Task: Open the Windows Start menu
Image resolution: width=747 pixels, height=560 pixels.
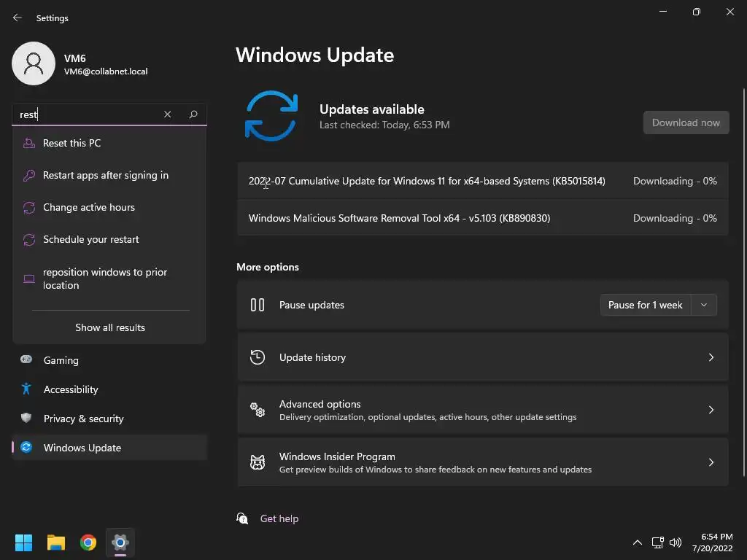Action: click(x=23, y=542)
